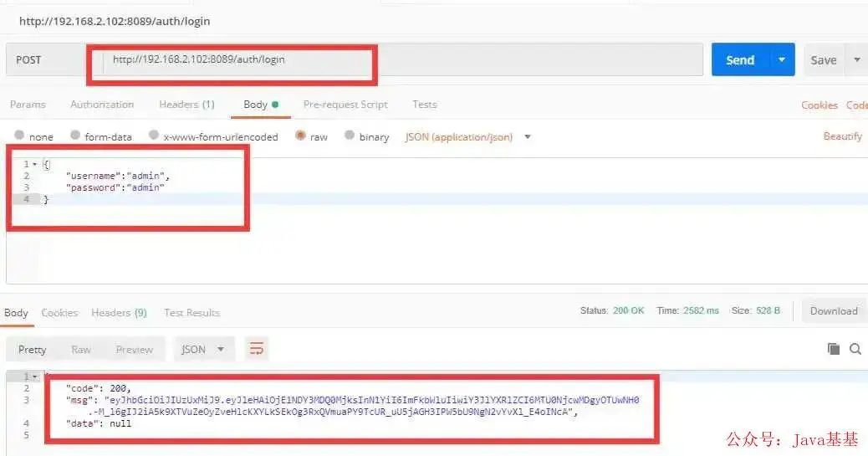The height and width of the screenshot is (456, 868).
Task: Copy the response body with the copy icon
Action: pyautogui.click(x=833, y=349)
